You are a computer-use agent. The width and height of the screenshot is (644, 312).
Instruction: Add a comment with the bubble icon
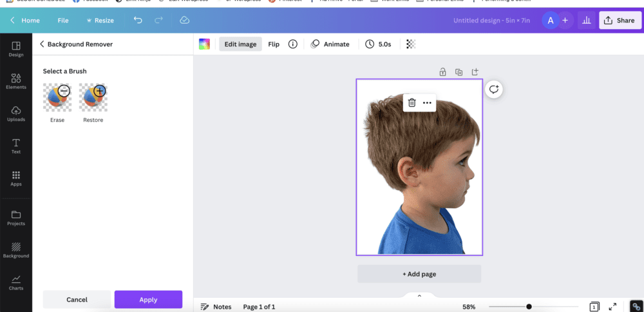tap(494, 89)
